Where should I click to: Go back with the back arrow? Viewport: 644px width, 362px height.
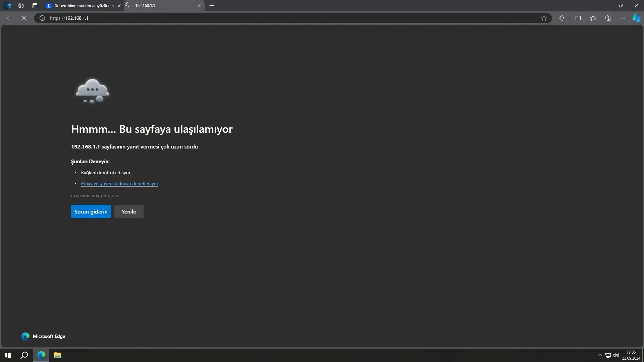point(9,18)
